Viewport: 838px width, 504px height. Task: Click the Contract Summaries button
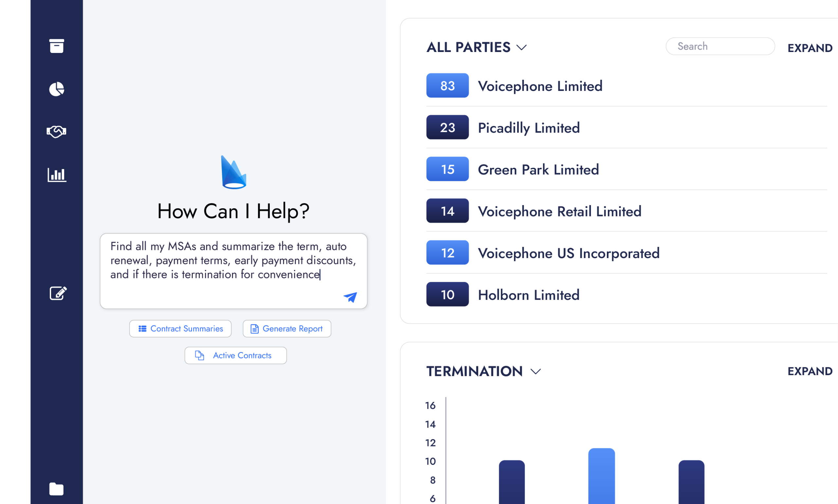pyautogui.click(x=180, y=329)
